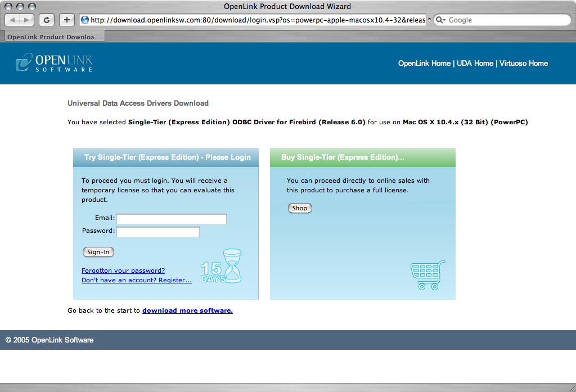Screen dimensions: 576x392
Task: Visit the Virtuoso Home link
Action: click(525, 64)
